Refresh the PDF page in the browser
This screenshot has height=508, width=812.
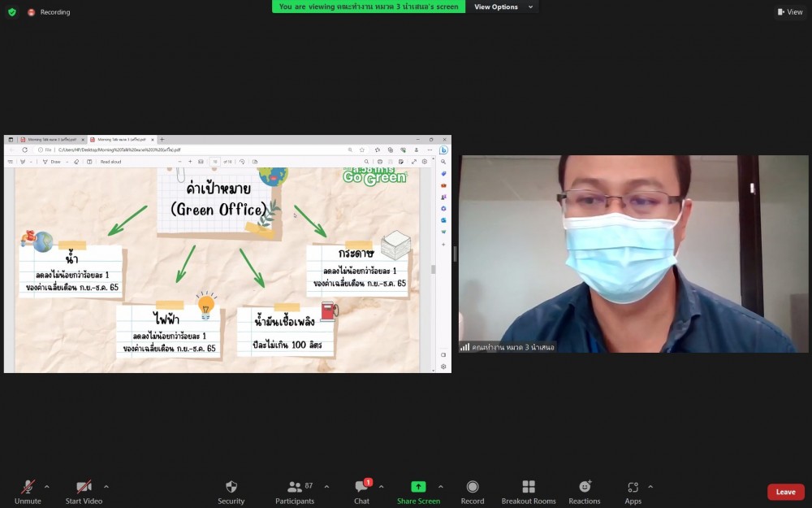pos(24,150)
